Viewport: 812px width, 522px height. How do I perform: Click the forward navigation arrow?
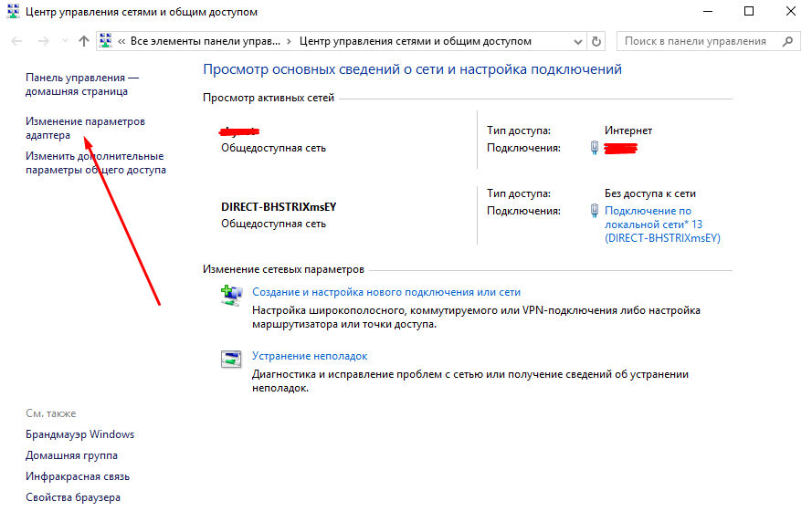point(43,41)
